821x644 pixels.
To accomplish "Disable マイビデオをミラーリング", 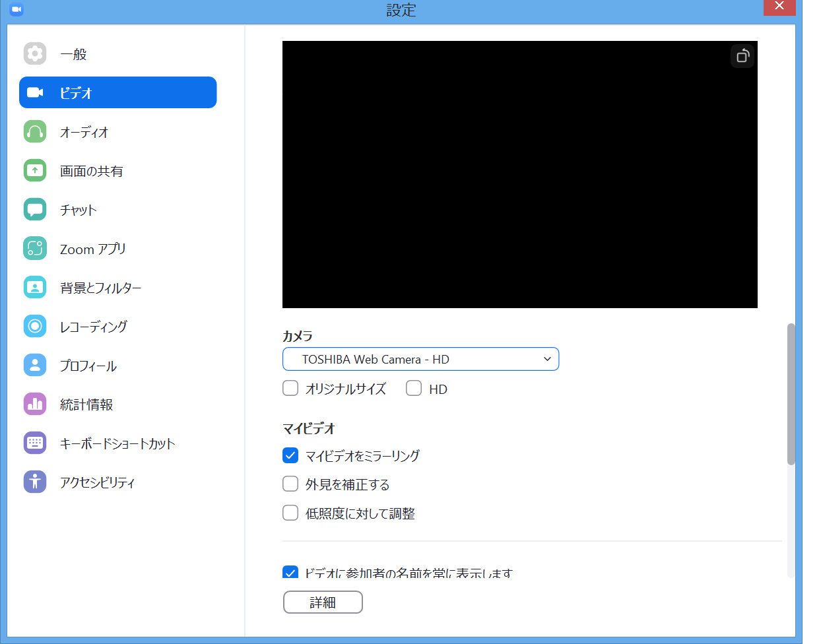I will pyautogui.click(x=290, y=455).
